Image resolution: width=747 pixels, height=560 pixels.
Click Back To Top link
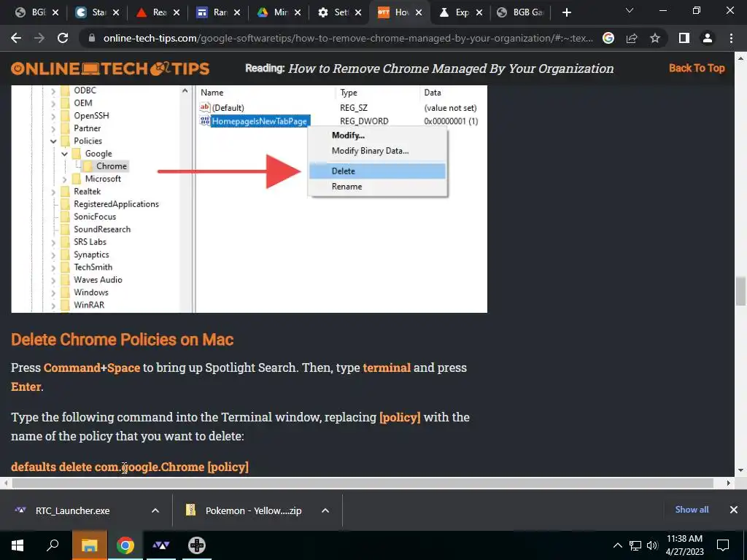coord(697,68)
